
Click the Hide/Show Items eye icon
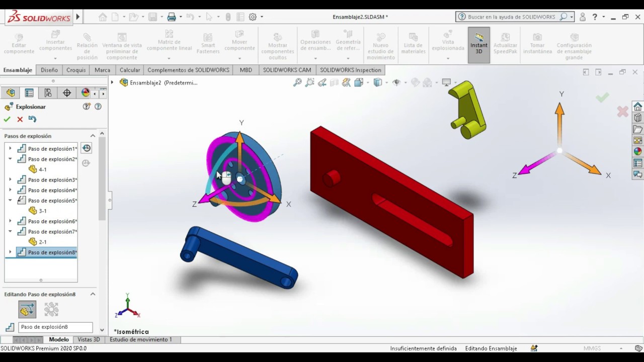396,82
